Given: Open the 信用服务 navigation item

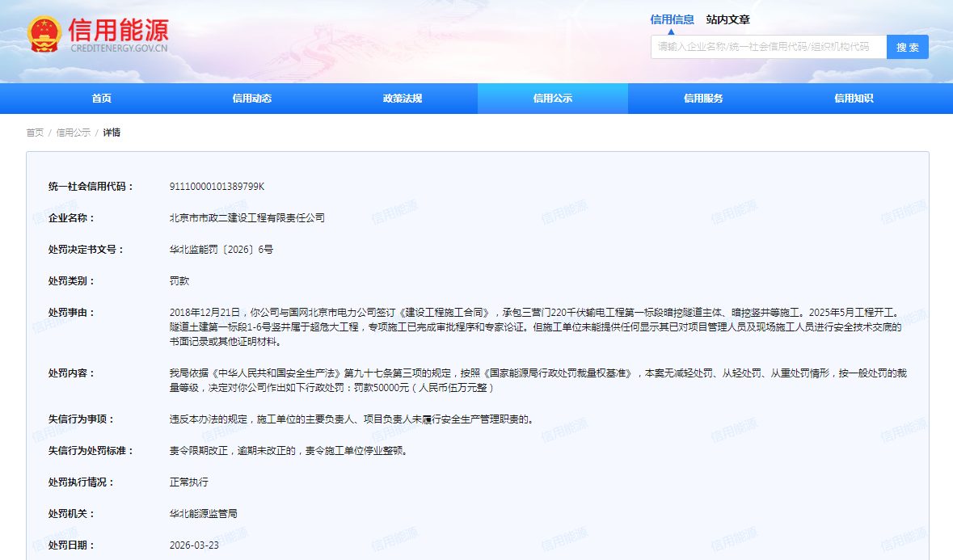Looking at the screenshot, I should (x=703, y=99).
